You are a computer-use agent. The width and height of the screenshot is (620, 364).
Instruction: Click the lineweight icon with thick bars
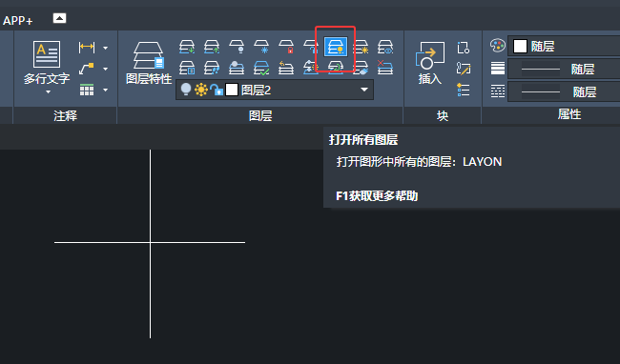[497, 69]
